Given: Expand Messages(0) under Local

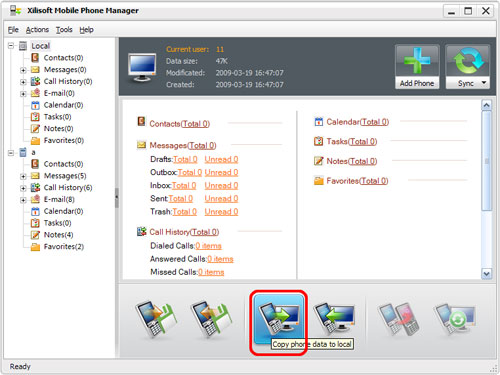Looking at the screenshot, I should click(23, 70).
